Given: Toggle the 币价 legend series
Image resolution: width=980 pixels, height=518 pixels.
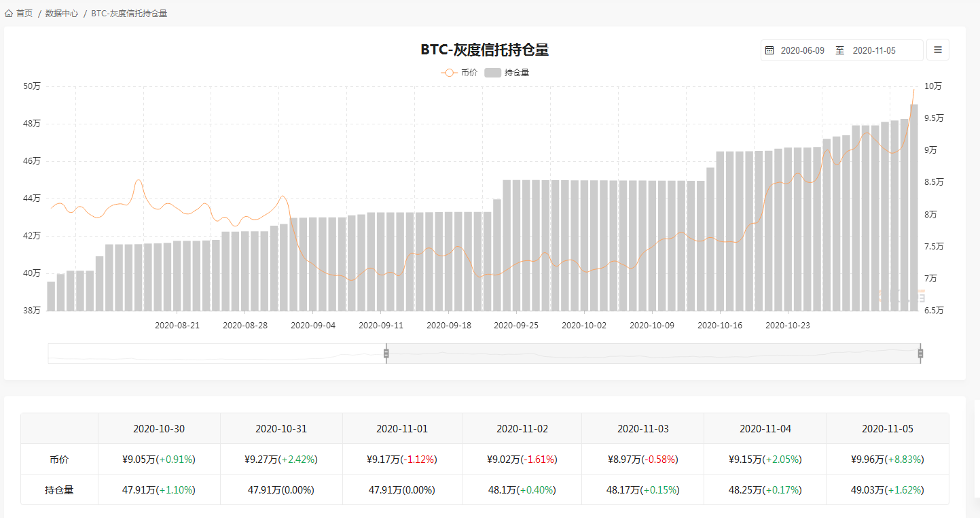Looking at the screenshot, I should coord(459,73).
